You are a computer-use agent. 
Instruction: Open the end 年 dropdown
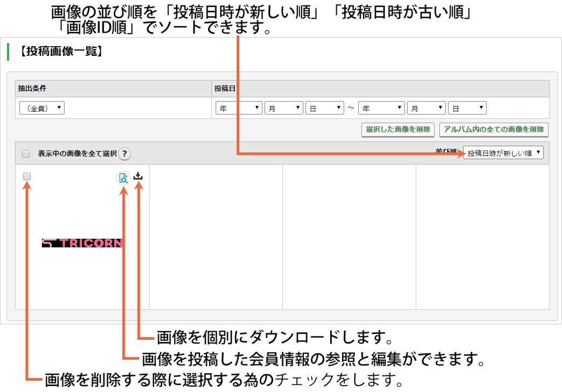[x=381, y=108]
